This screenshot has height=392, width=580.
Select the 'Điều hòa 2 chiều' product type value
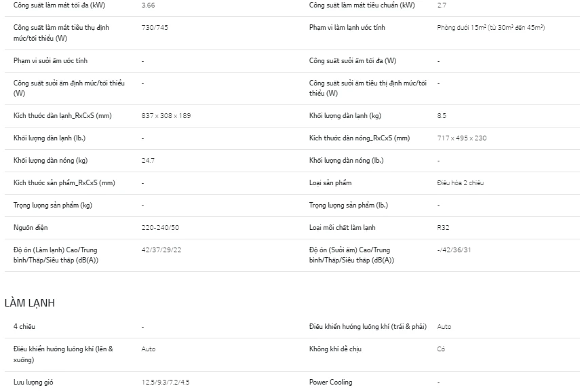[461, 183]
